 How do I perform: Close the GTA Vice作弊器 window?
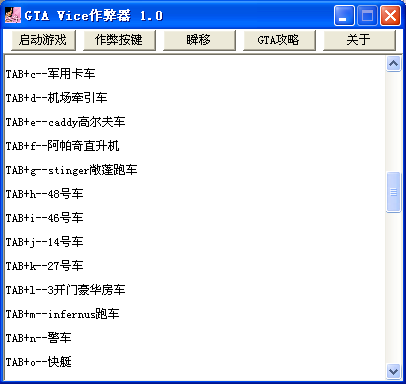[391, 15]
